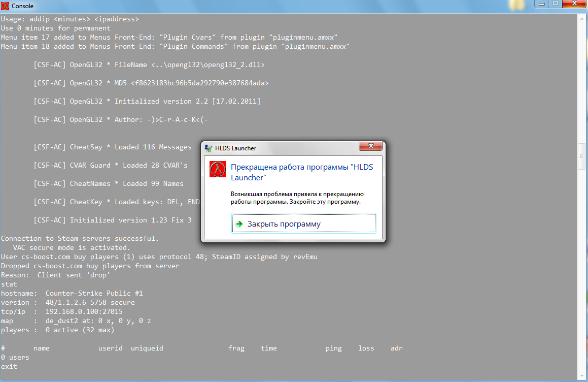Click 'Initialized version 1.23 Fix 3' line
Screen dimensions: 588x382
(x=113, y=220)
